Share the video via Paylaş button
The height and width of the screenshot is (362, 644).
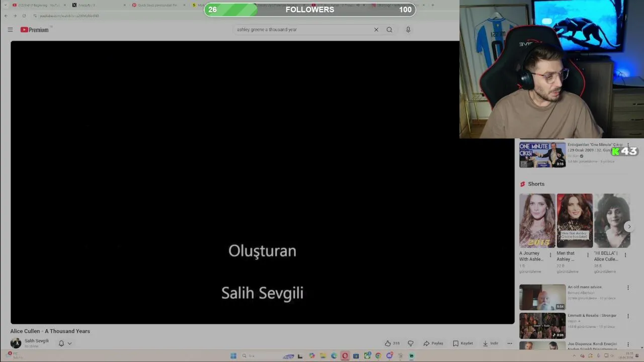[433, 343]
